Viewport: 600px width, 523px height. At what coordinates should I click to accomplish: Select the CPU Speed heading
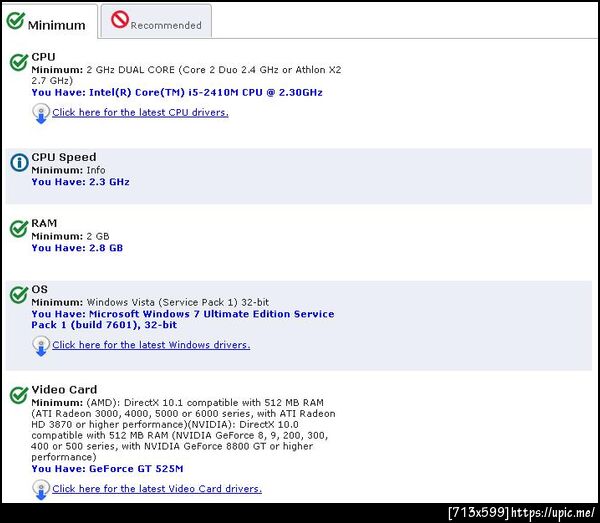coord(64,157)
